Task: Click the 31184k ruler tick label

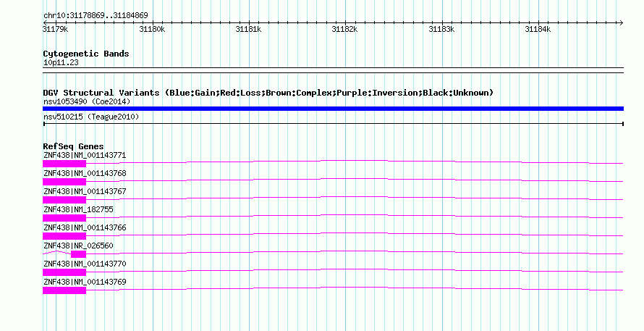Action: click(x=538, y=29)
